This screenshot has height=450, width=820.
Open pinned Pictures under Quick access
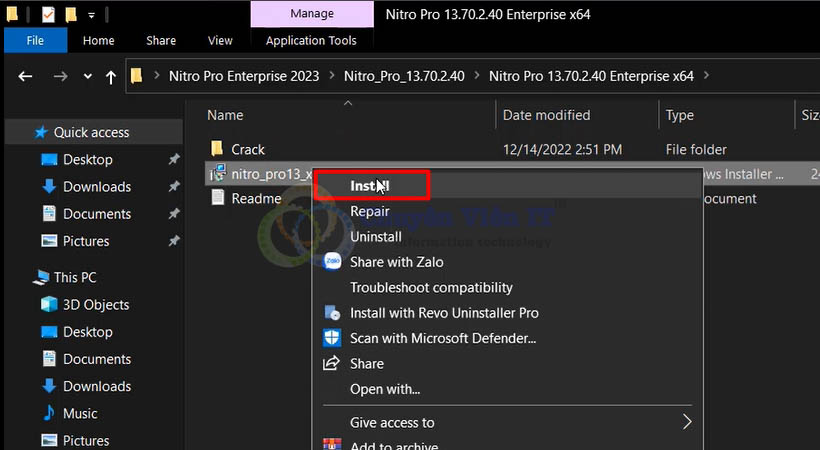tap(86, 241)
